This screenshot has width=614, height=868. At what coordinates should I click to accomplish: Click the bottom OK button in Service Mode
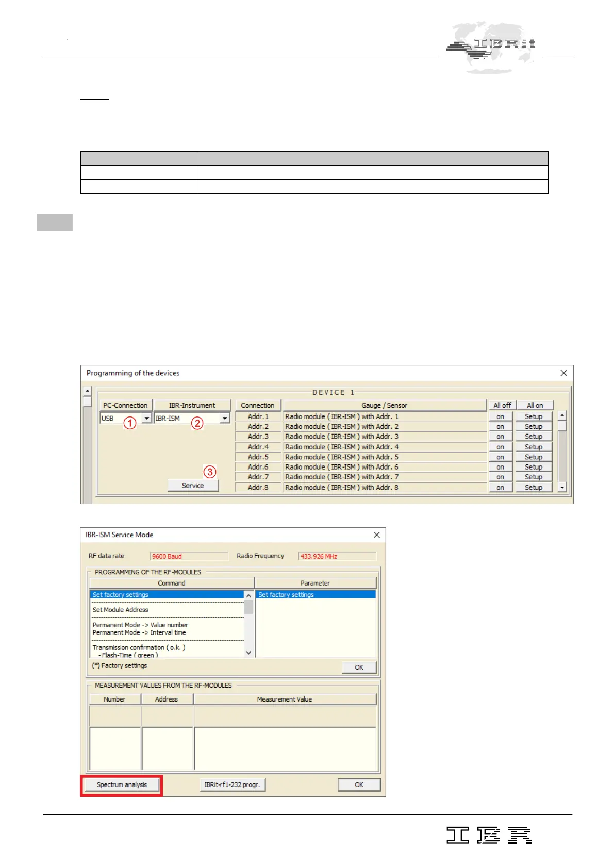tap(359, 784)
